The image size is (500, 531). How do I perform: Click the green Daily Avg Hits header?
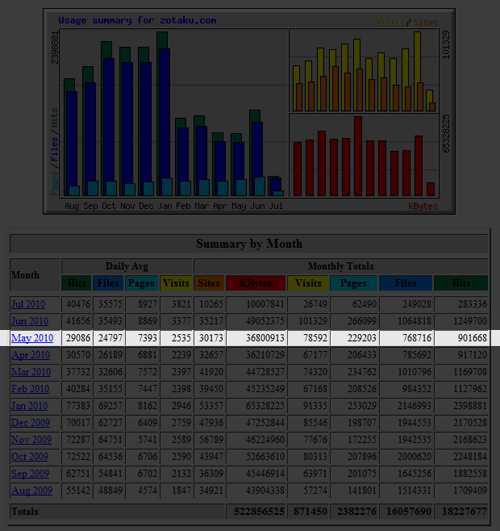(77, 283)
